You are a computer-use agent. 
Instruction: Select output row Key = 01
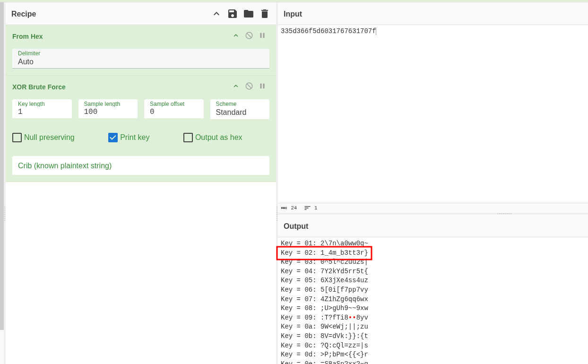(x=324, y=243)
